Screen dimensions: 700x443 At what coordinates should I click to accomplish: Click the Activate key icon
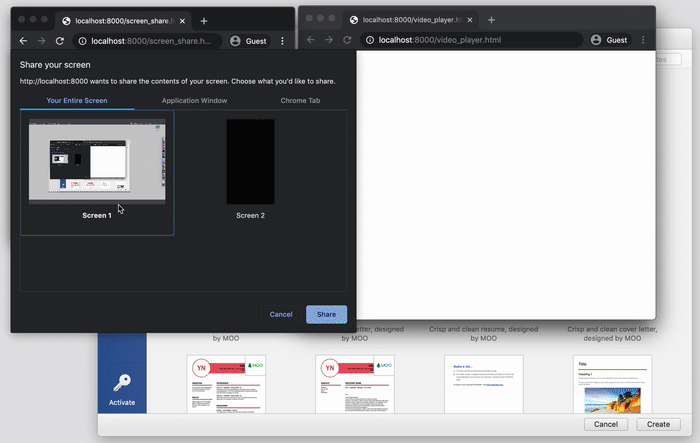click(x=121, y=385)
